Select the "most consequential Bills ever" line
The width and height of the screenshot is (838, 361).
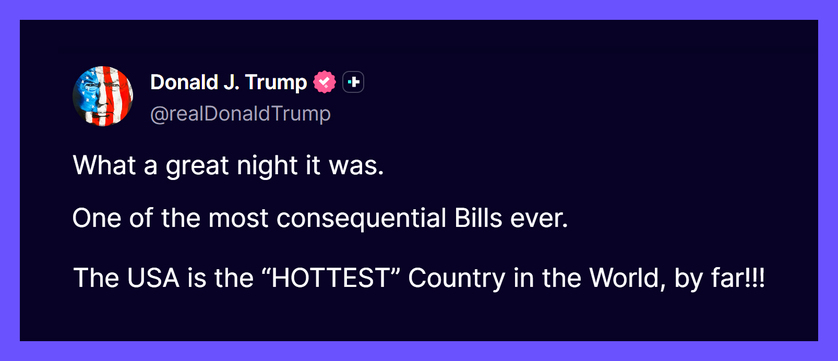click(320, 219)
